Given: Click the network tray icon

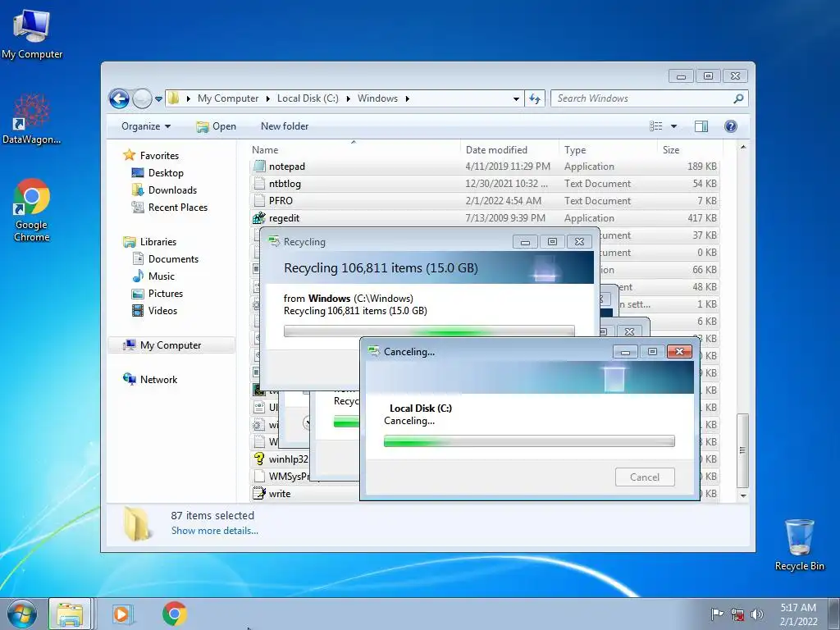Looking at the screenshot, I should pos(737,614).
